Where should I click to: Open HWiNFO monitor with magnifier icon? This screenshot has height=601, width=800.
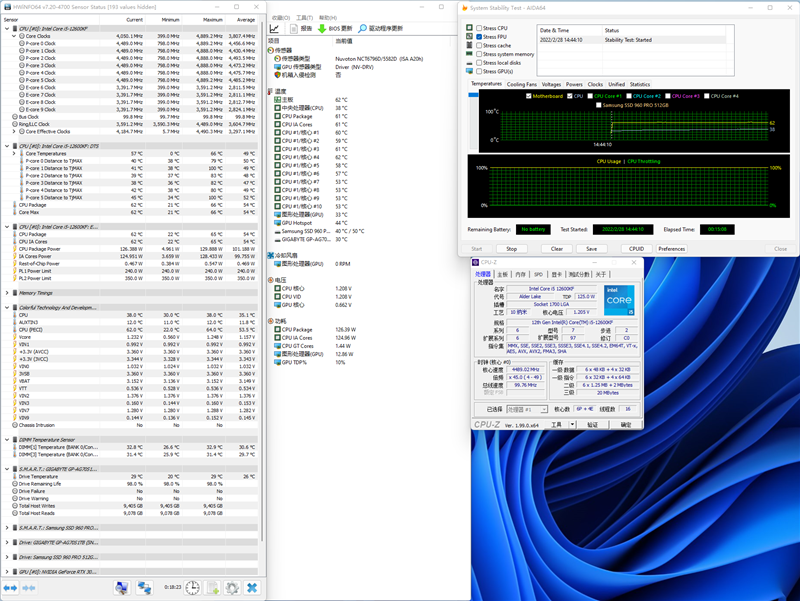tap(121, 588)
